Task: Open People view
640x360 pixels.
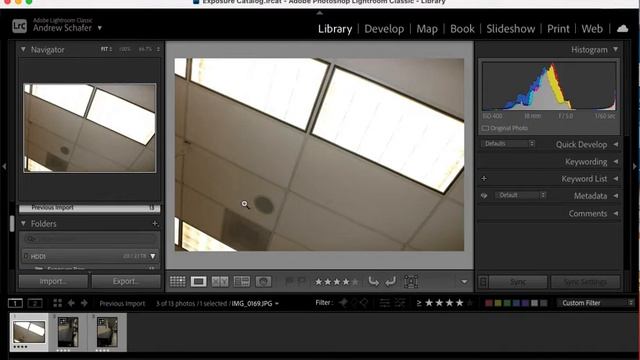Action: [x=263, y=281]
